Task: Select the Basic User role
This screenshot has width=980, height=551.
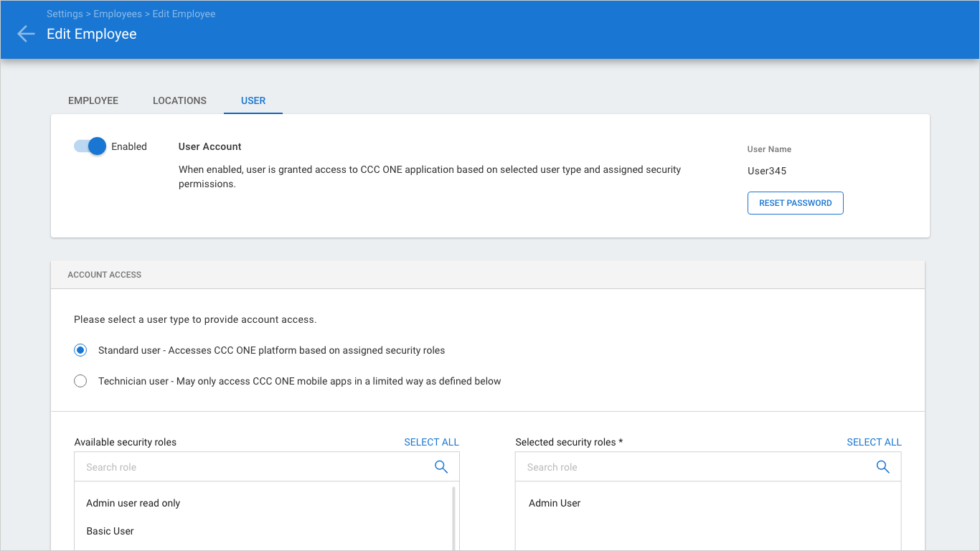Action: coord(110,531)
